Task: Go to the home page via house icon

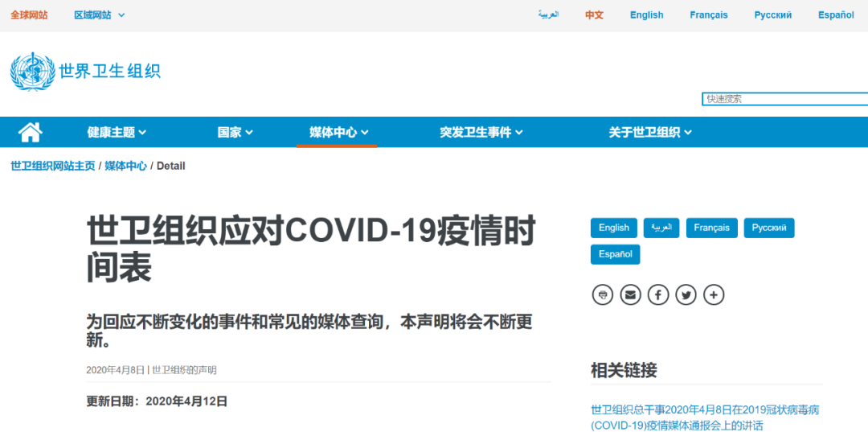Action: pos(31,133)
